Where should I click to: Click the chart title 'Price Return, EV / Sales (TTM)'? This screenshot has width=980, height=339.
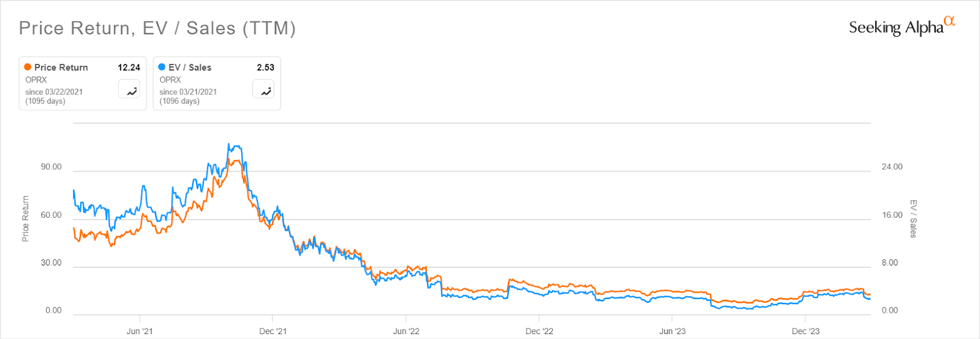(x=157, y=28)
